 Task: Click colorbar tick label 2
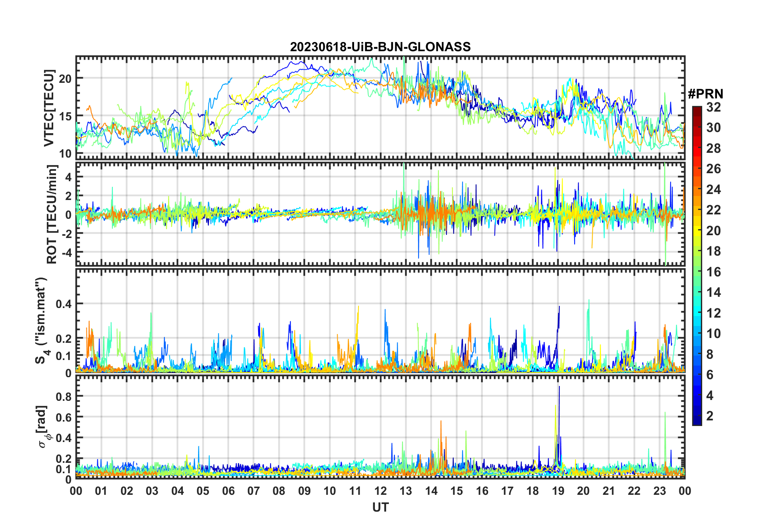[710, 416]
